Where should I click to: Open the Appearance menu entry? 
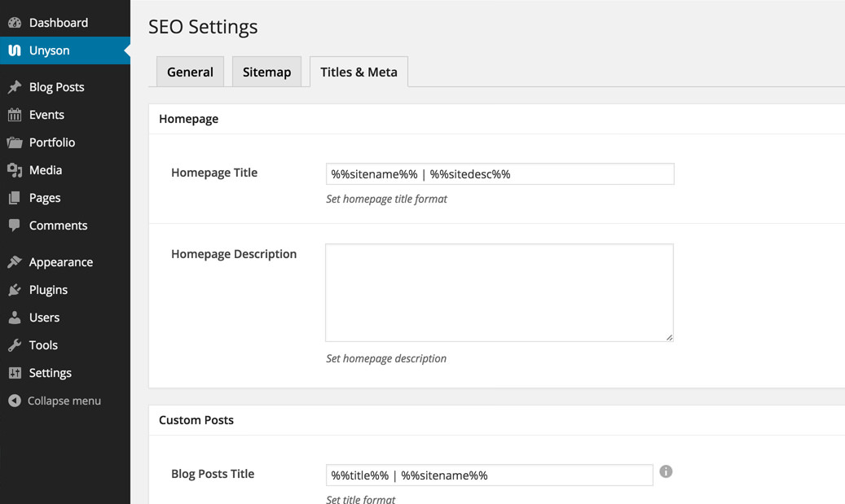click(65, 262)
